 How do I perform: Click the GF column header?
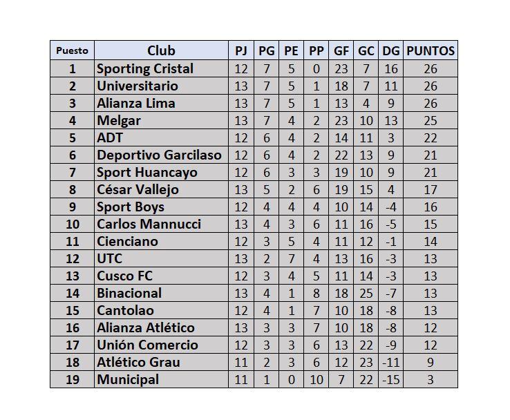pyautogui.click(x=341, y=50)
